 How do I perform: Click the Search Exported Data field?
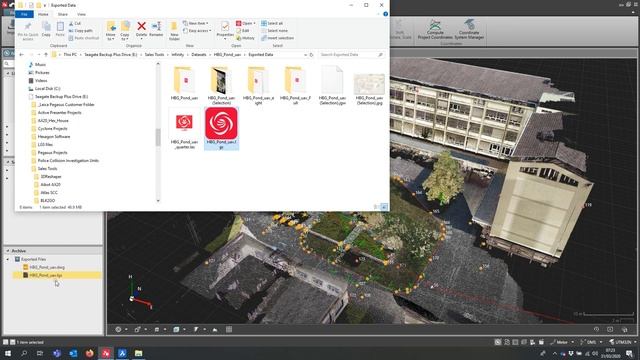coord(351,55)
